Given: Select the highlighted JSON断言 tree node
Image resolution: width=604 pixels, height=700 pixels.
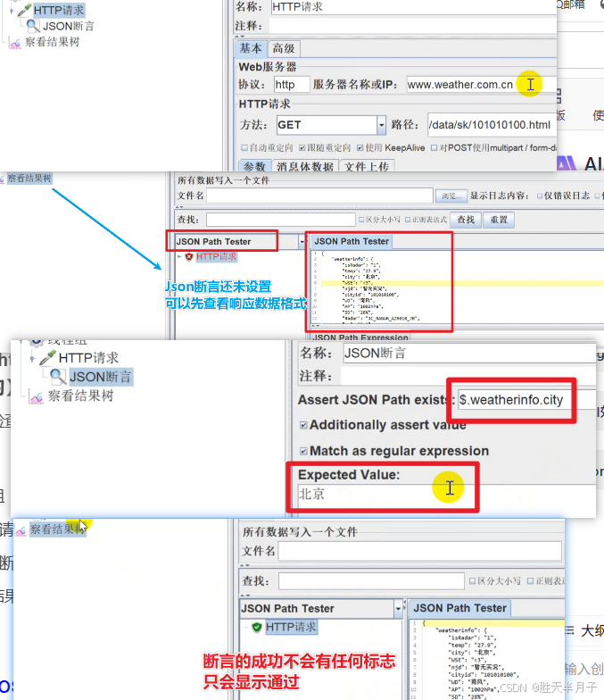Looking at the screenshot, I should point(100,377).
